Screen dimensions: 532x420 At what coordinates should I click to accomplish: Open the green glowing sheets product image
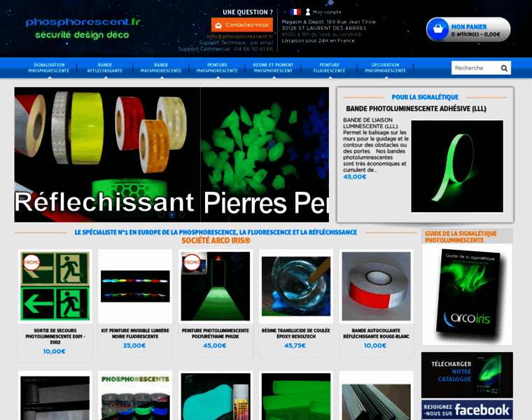pyautogui.click(x=296, y=397)
